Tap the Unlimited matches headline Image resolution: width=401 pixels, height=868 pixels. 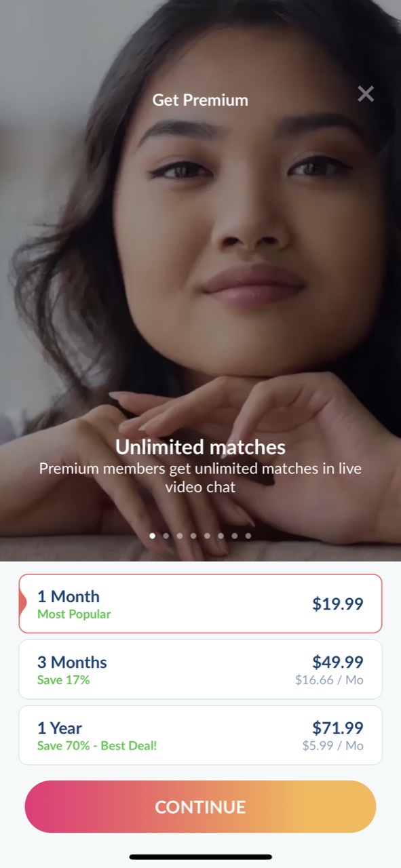[x=200, y=448]
